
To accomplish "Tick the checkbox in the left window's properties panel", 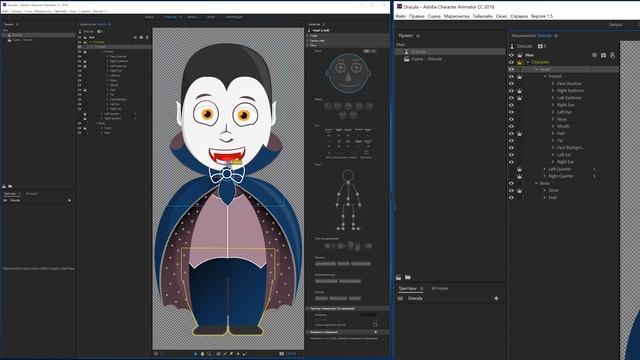I will [x=375, y=325].
